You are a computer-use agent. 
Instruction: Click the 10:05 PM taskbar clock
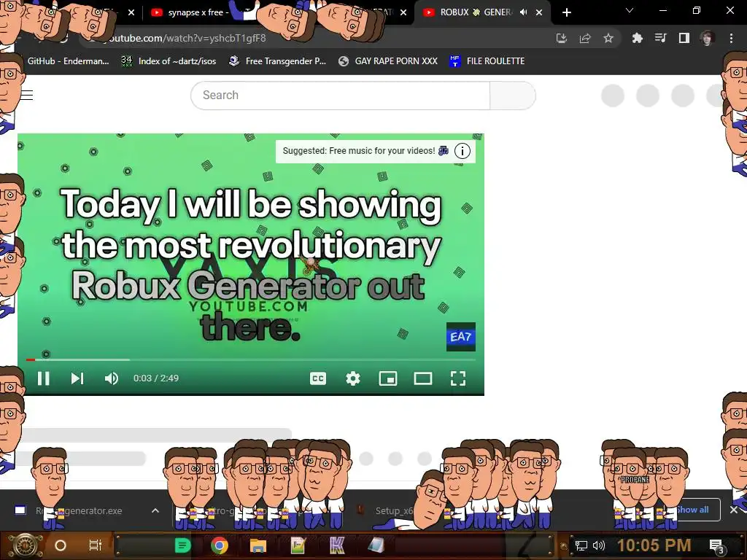[x=654, y=545]
